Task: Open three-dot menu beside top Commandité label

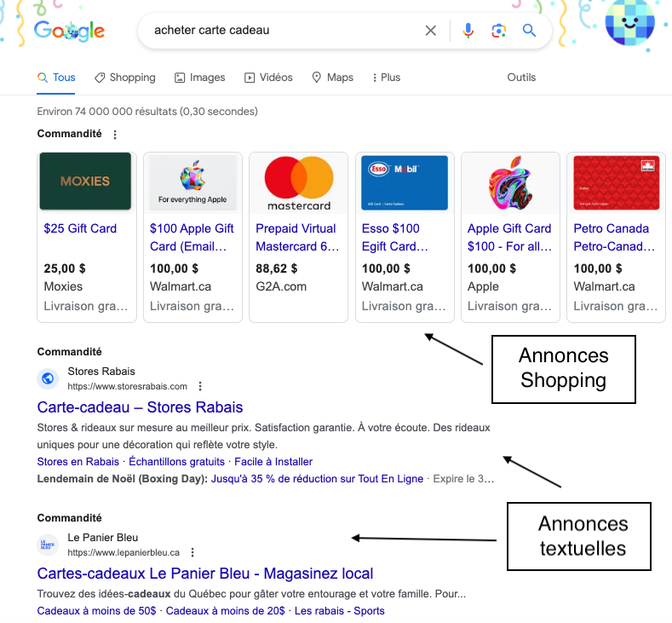Action: 116,135
